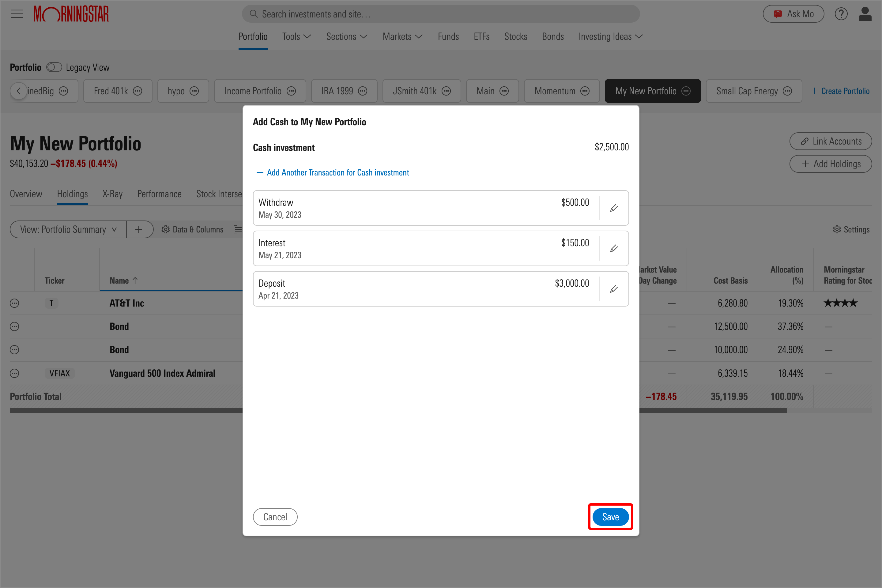Viewport: 882px width, 588px height.
Task: Expand the Investing Ideas menu
Action: pos(611,36)
